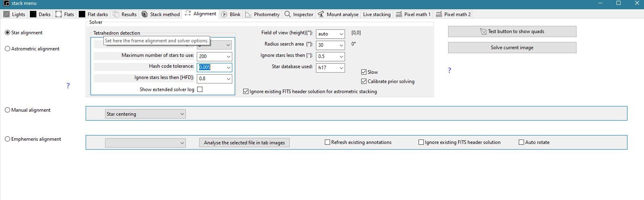Expand Maximum number of stars to use dropdown
This screenshot has width=644, height=200.
228,56
